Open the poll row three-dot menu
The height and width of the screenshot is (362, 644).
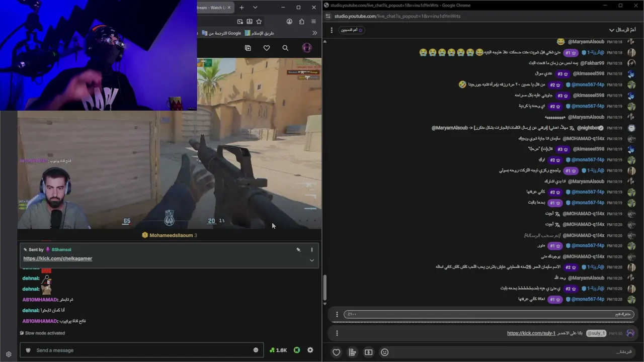337,314
